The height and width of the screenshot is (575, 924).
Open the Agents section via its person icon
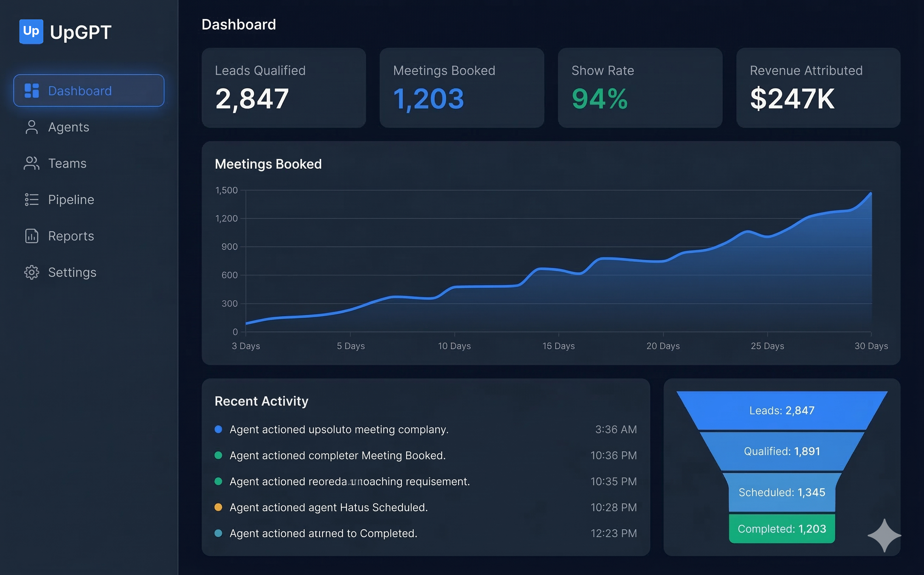[31, 127]
